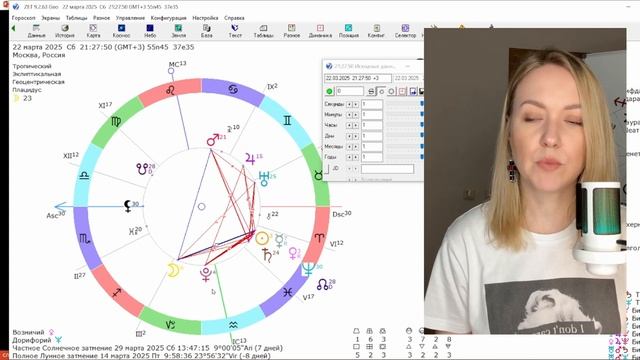Screen dimensions: 640x360
Task: Select the Scorpio sign on zodiac ring
Action: 85,239
